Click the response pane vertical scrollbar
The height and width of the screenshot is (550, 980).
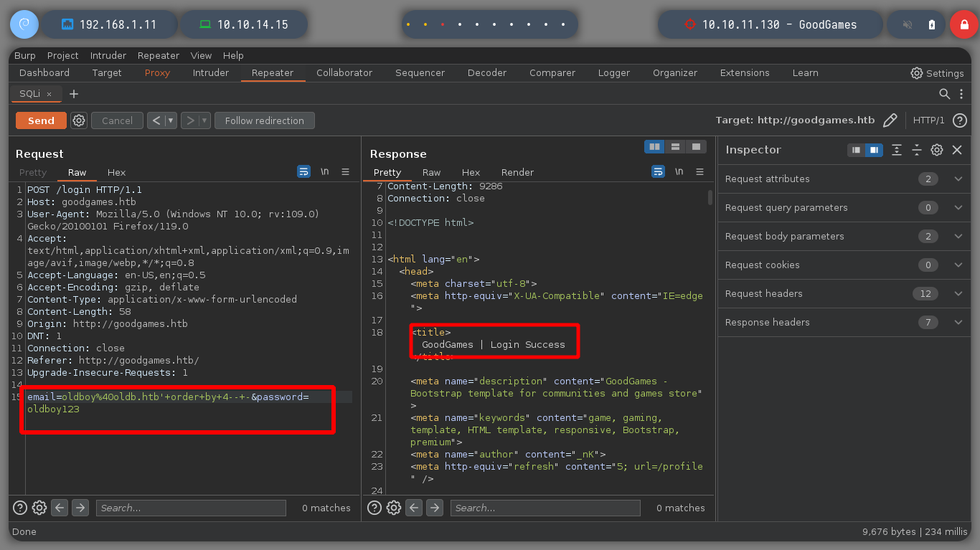(x=710, y=198)
